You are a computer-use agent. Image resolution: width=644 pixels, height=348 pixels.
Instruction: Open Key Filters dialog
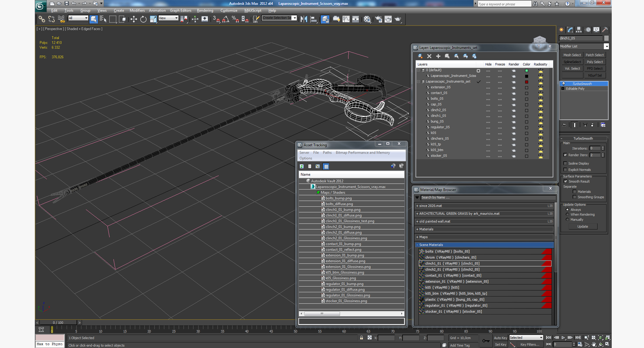530,345
